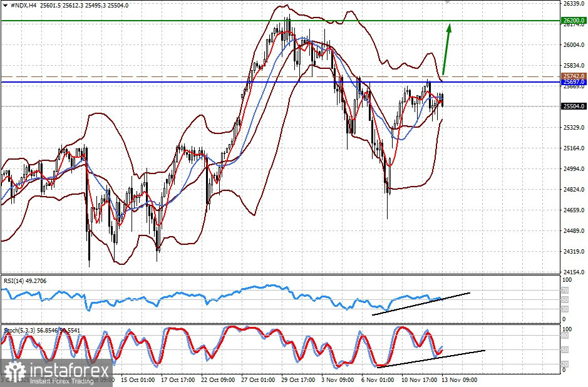
Task: Click the 26004.0 price axis value
Action: (x=574, y=44)
